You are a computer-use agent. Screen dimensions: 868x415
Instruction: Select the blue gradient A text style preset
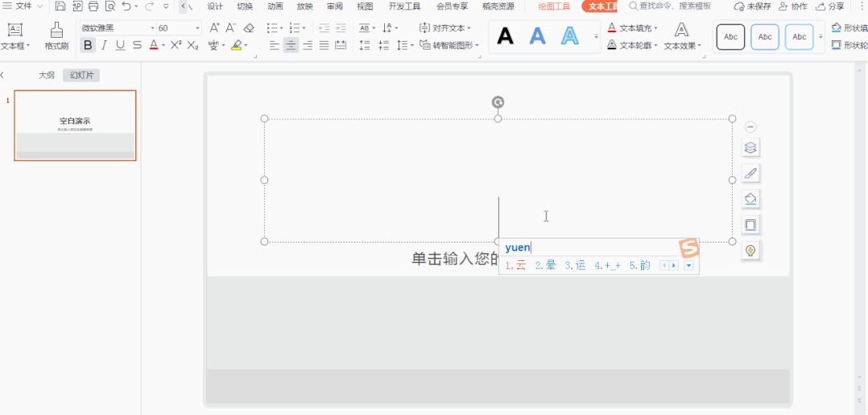click(x=537, y=36)
